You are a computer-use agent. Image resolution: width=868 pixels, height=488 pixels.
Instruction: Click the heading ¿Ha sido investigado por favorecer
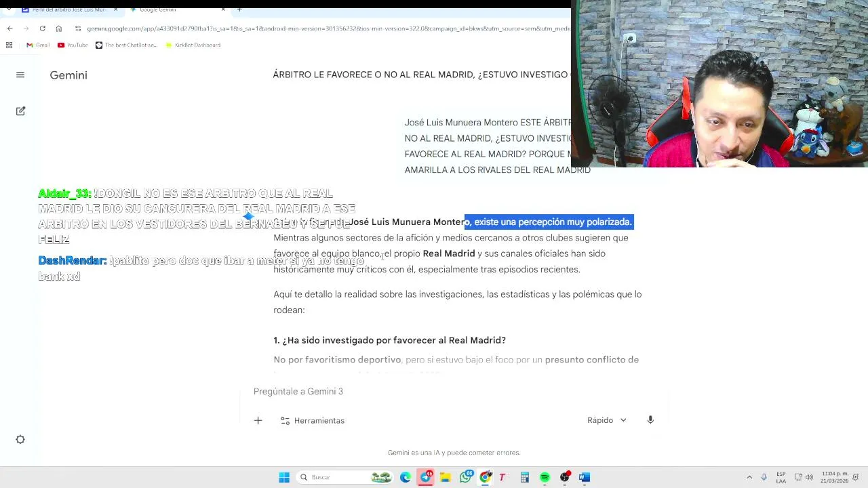pos(389,340)
